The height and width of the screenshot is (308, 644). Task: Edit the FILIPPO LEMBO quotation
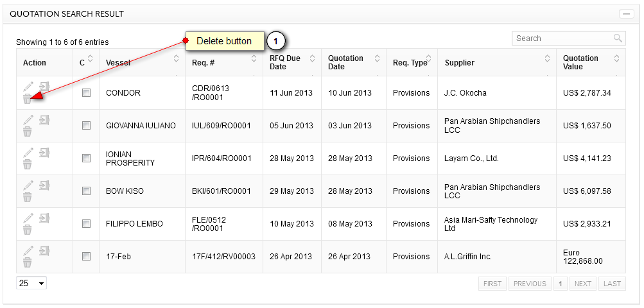28,218
